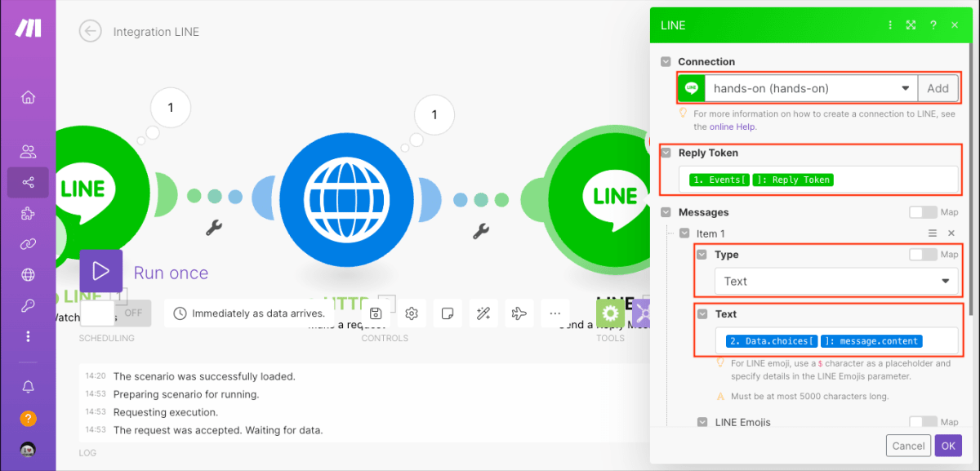
Task: Open the online Help link
Action: (x=733, y=127)
